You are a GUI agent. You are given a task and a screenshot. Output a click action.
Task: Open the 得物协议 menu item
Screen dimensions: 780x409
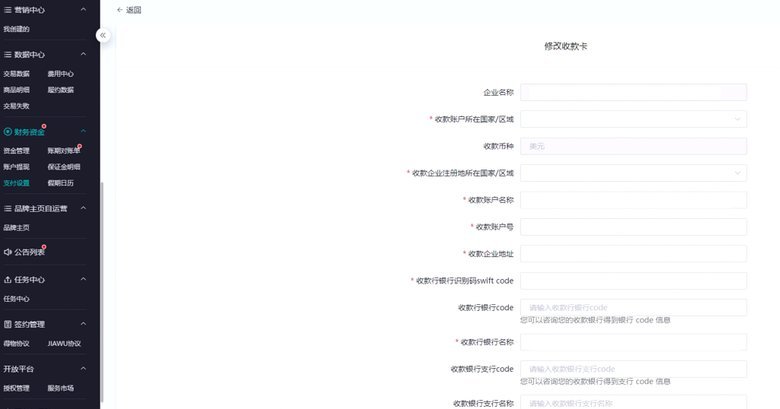coord(16,344)
